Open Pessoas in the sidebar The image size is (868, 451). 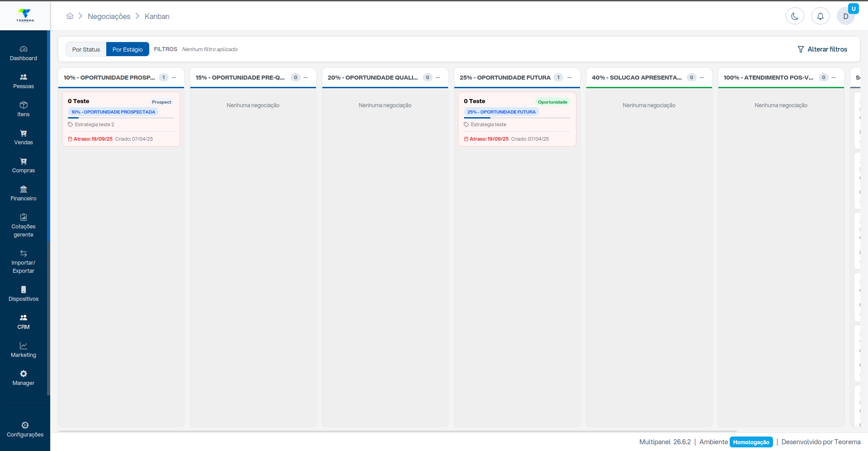coord(24,81)
